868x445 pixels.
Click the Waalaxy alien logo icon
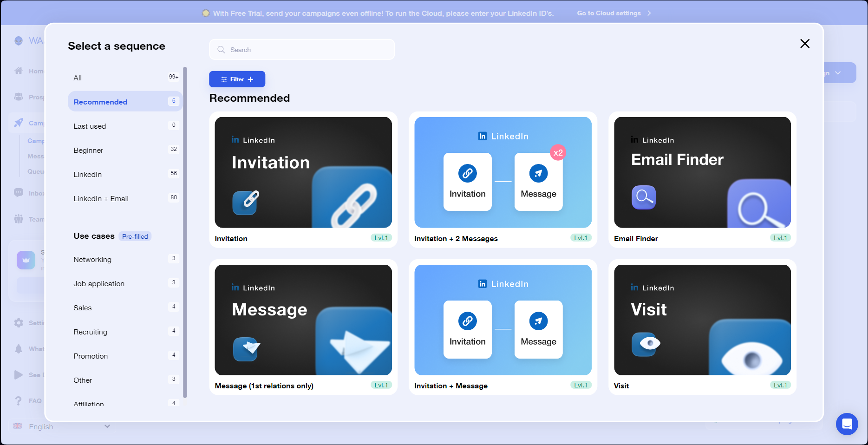(x=19, y=40)
